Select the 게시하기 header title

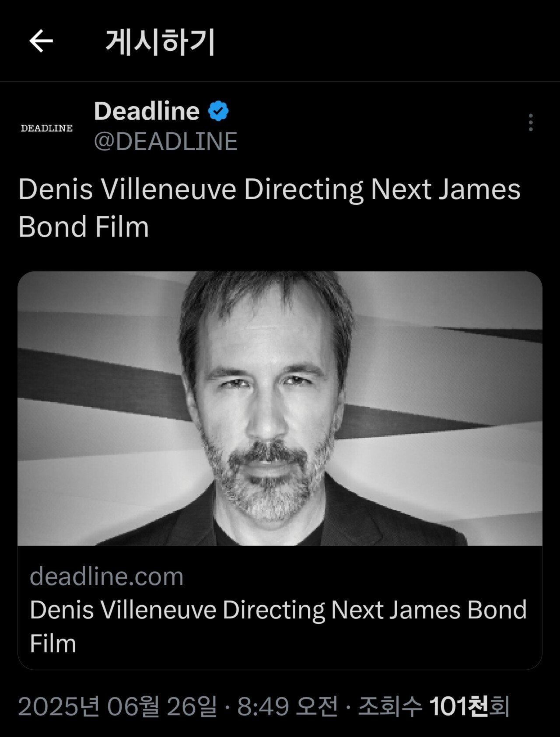click(160, 42)
